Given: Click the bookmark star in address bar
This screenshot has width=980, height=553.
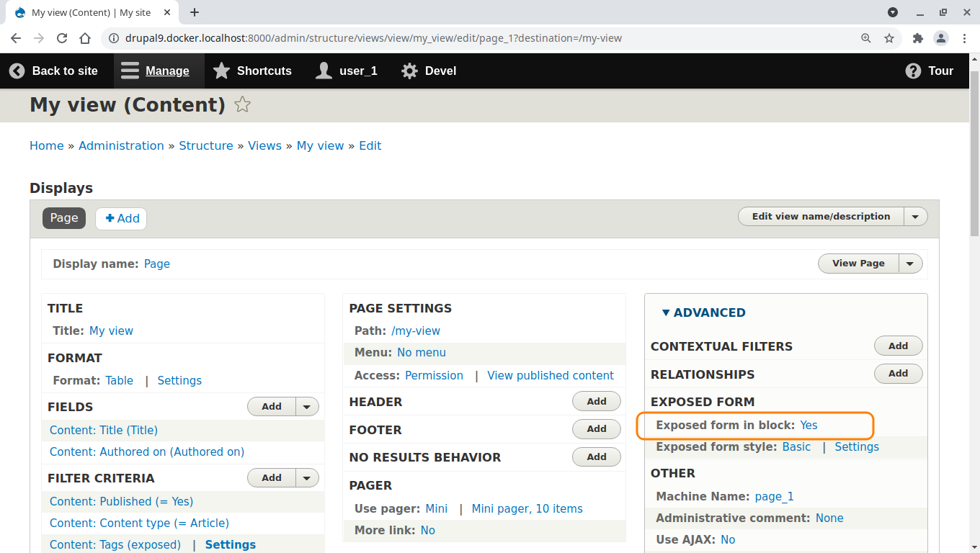Looking at the screenshot, I should [x=889, y=38].
